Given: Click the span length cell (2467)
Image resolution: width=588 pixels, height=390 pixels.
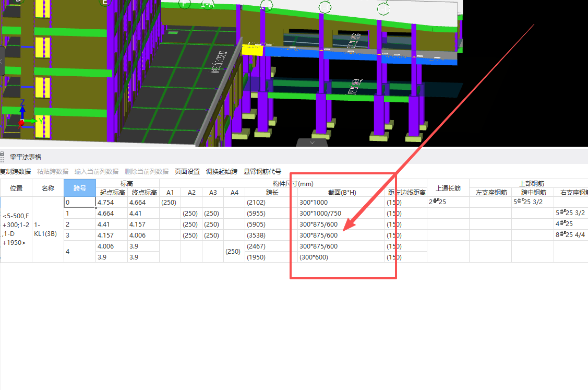Looking at the screenshot, I should click(x=271, y=246).
